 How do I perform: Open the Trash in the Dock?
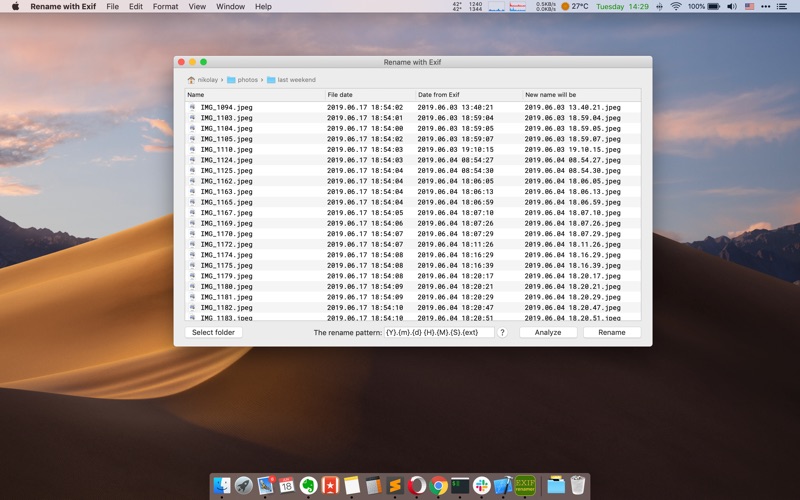pos(578,485)
